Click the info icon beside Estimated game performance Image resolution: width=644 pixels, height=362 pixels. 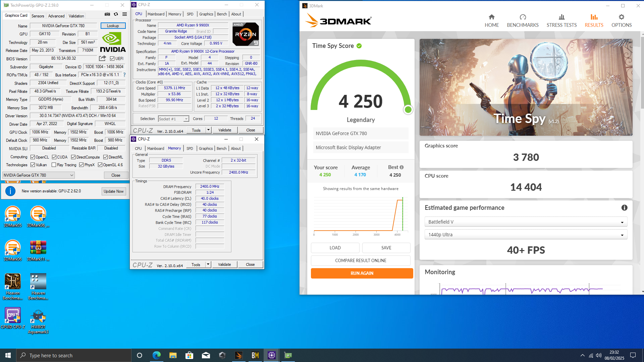pyautogui.click(x=624, y=208)
